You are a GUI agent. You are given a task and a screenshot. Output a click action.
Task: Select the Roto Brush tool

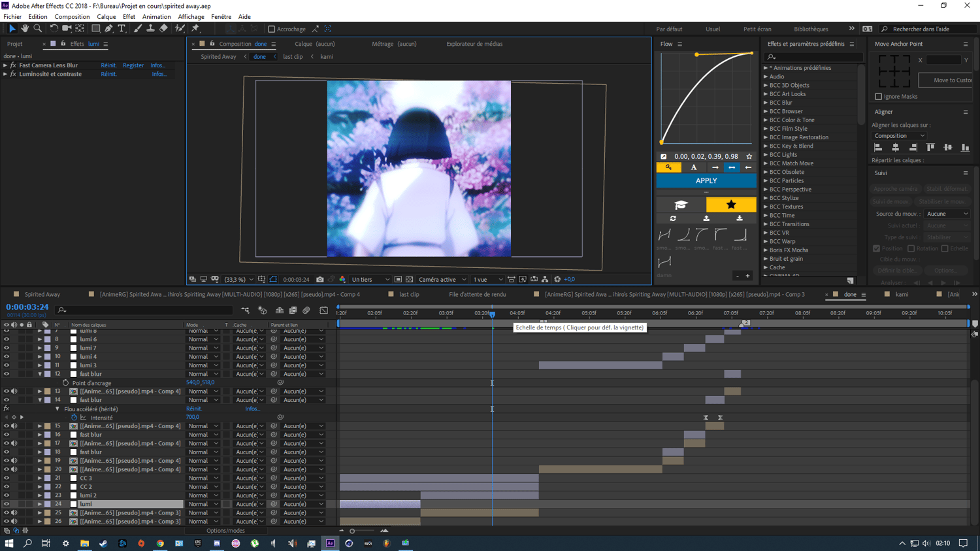pyautogui.click(x=180, y=29)
